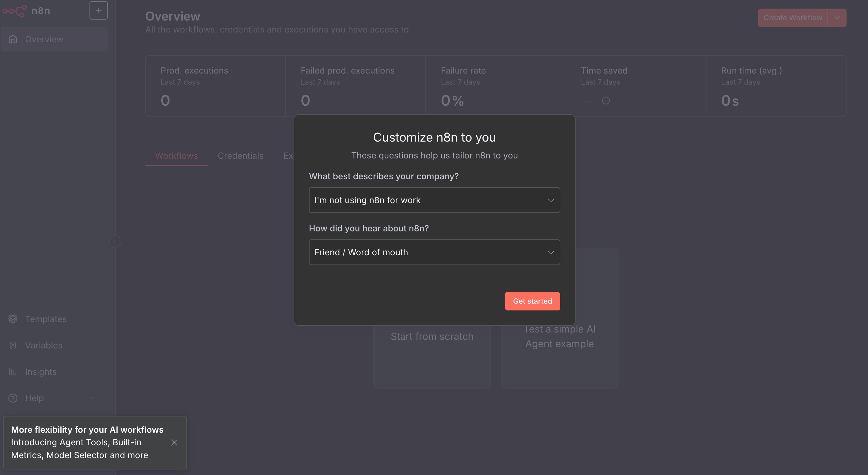Click the Get started button
The width and height of the screenshot is (868, 475).
coord(532,301)
